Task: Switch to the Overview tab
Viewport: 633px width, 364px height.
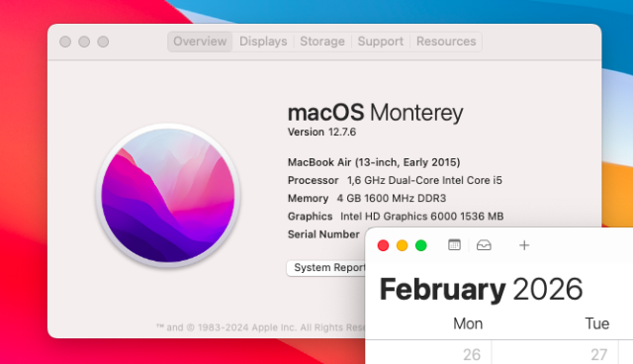Action: [200, 42]
